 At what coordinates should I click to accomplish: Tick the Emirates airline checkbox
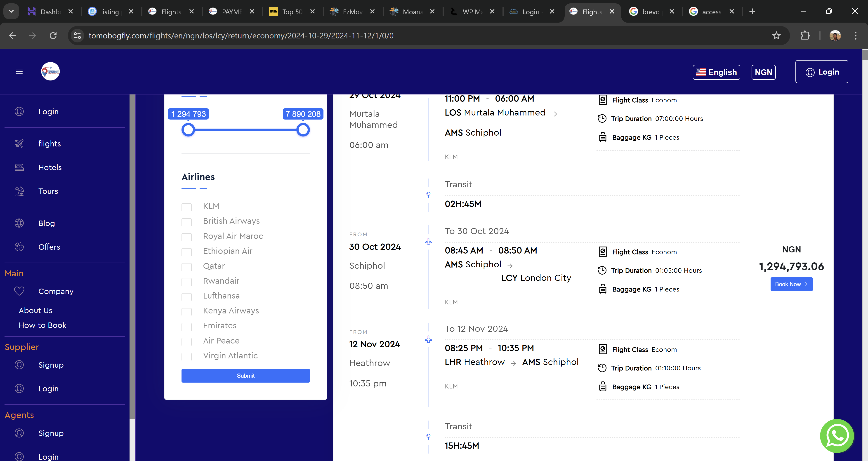tap(186, 327)
